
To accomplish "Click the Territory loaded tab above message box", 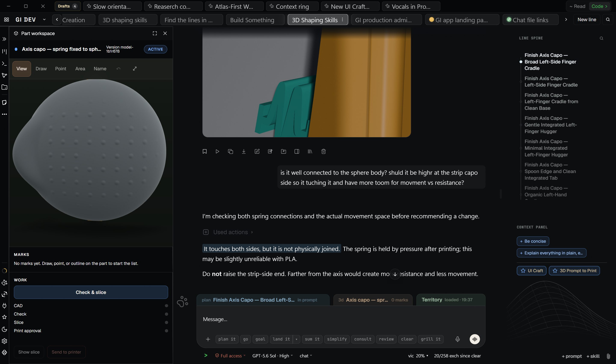I will 450,300.
